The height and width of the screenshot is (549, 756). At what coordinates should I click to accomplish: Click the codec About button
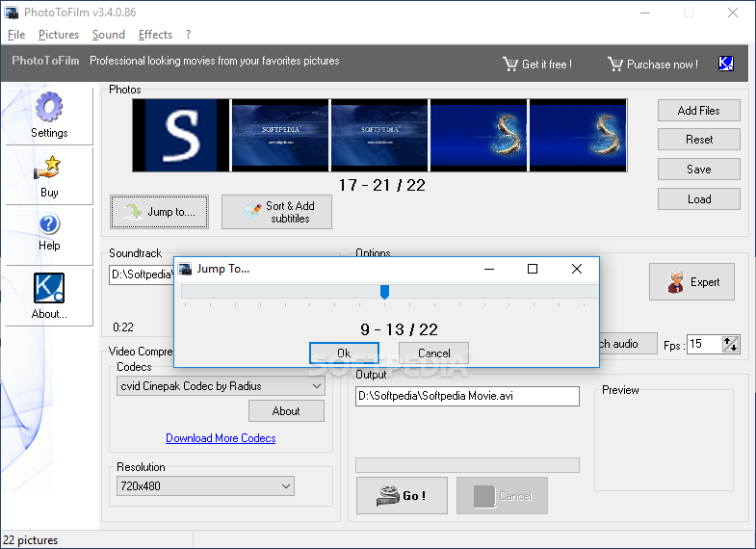[x=286, y=411]
